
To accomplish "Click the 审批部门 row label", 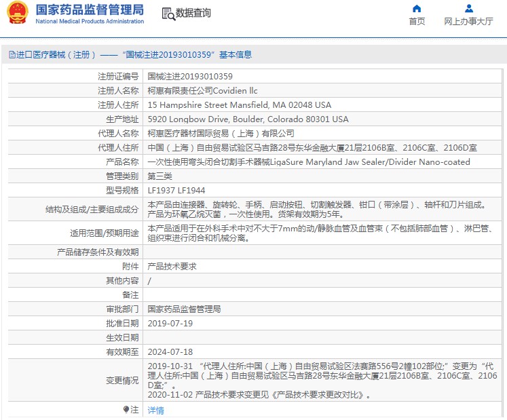I will point(122,309).
